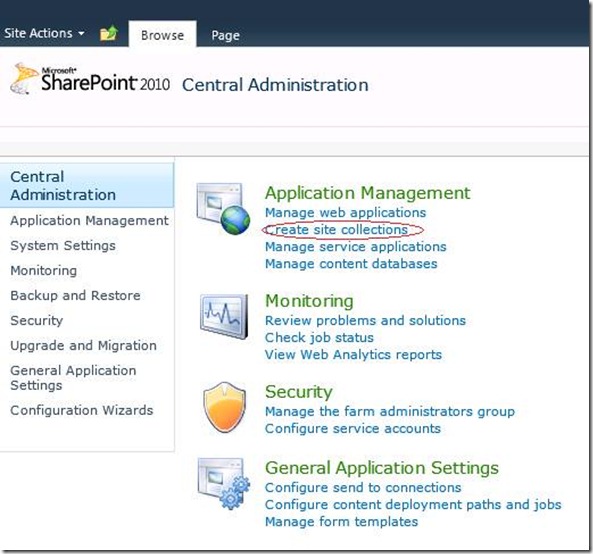The width and height of the screenshot is (593, 554).
Task: Click Manage service applications link
Action: (356, 247)
